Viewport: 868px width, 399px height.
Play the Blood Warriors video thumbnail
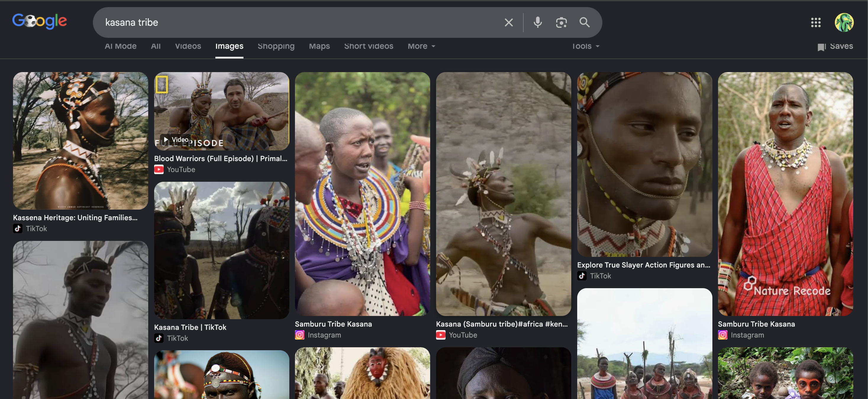(x=221, y=111)
